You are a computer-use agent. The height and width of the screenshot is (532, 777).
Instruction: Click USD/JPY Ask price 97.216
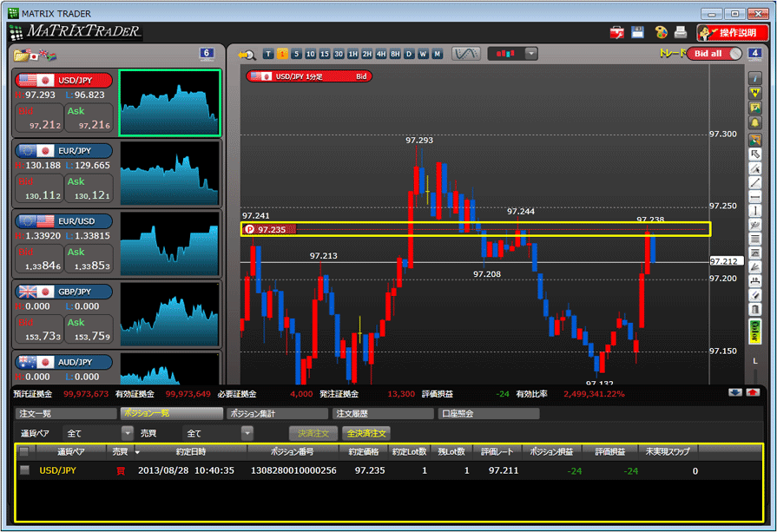(x=89, y=118)
